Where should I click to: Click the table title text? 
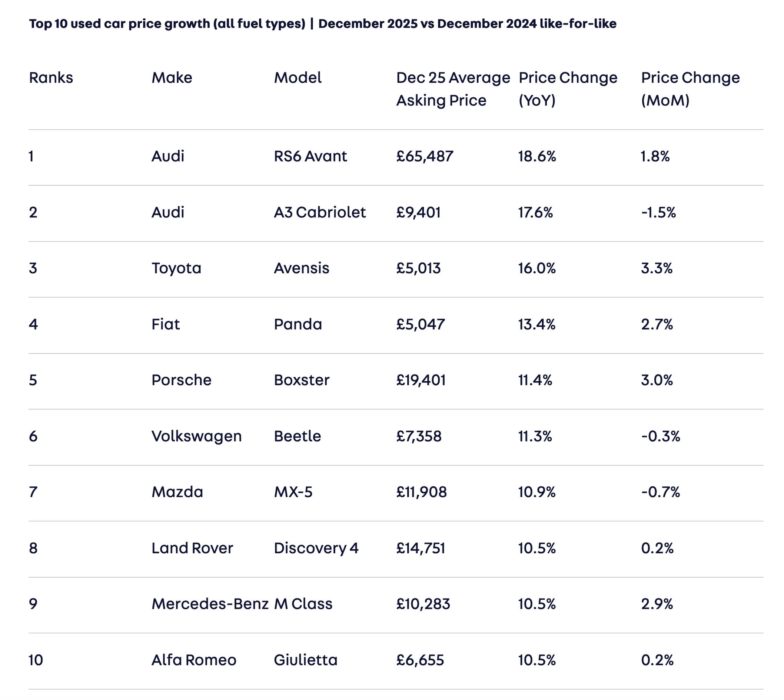point(322,24)
